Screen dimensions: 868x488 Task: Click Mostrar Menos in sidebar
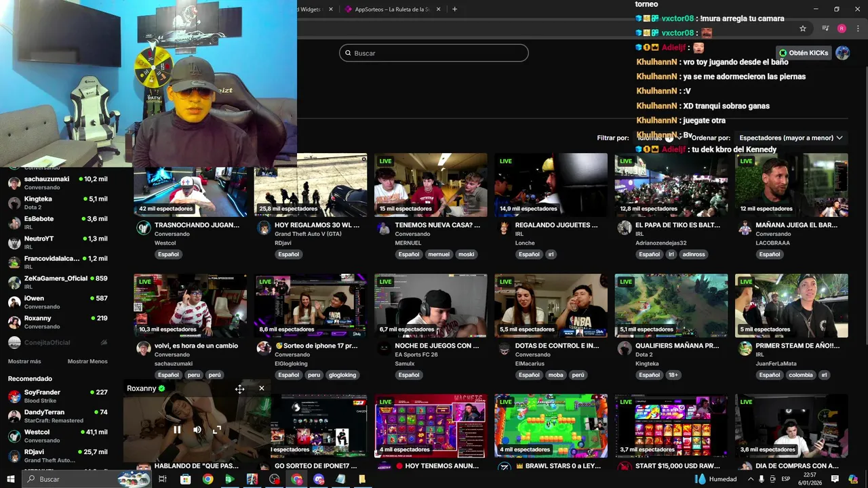click(87, 361)
